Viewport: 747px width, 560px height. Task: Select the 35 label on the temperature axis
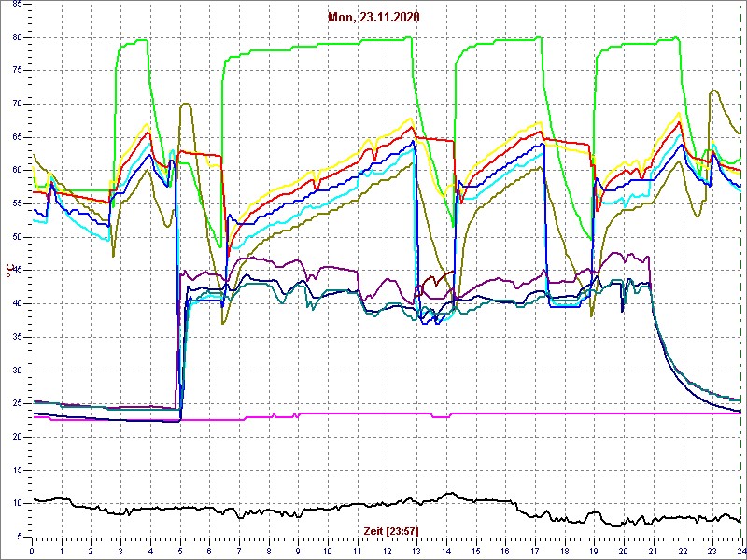[x=17, y=337]
